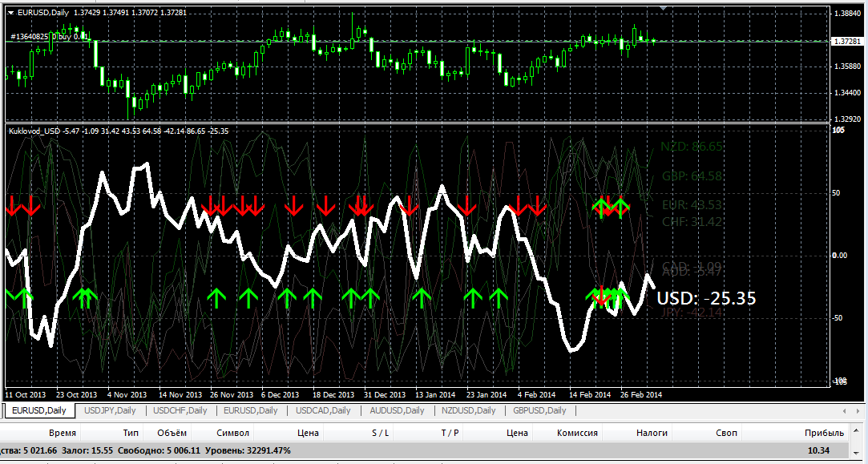Click the Свободно: 5 006.11 free margin value
Screen dimensions: 868x464
pos(159,450)
